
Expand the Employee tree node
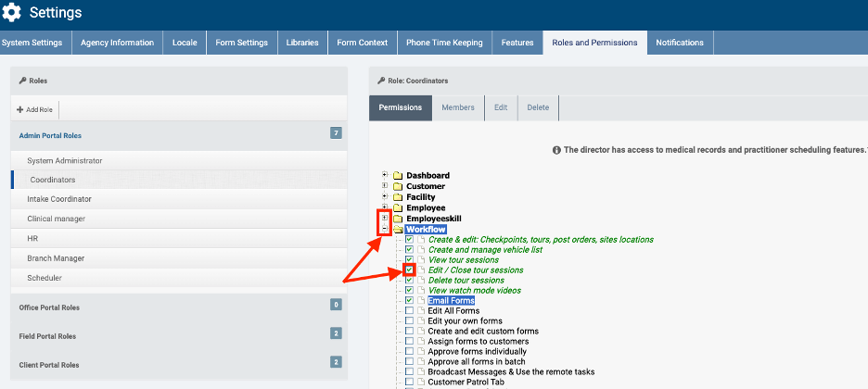(x=385, y=207)
